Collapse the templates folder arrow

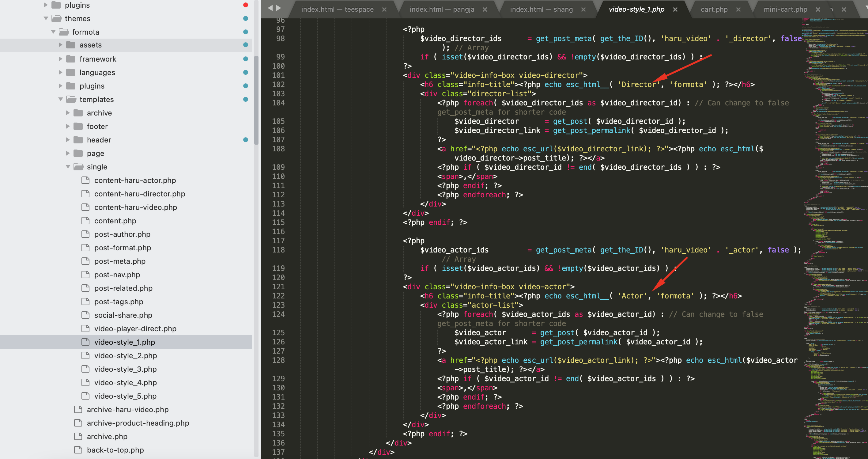point(61,99)
